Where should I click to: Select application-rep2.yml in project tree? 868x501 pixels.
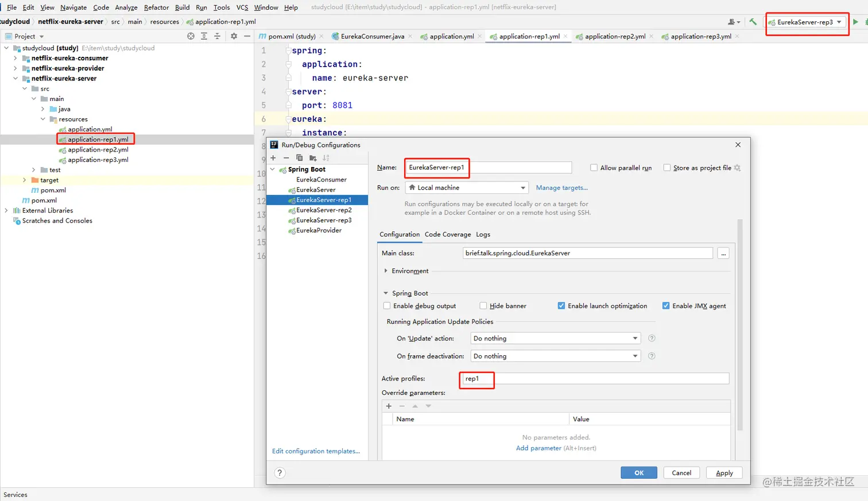[x=98, y=150]
